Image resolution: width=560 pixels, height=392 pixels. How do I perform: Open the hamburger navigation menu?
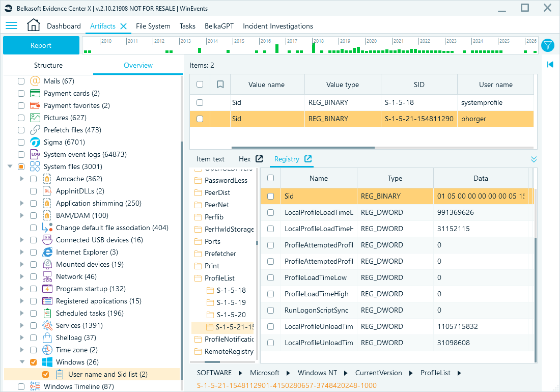click(11, 25)
